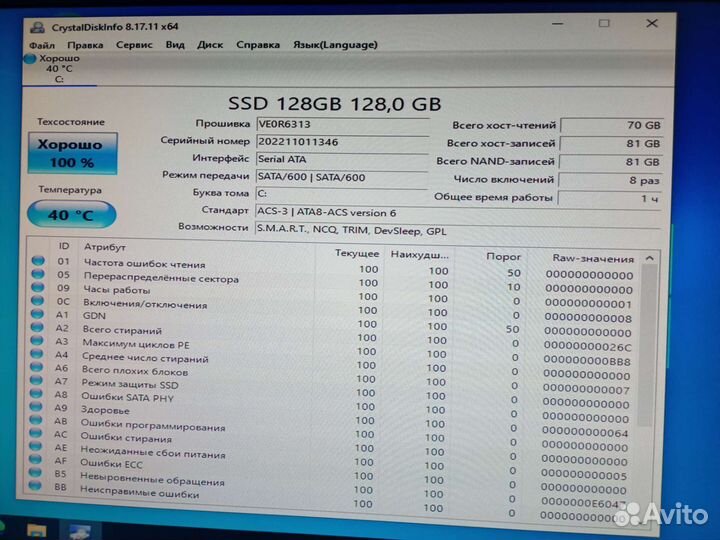The height and width of the screenshot is (540, 720).
Task: Open the Сервис menu
Action: point(134,45)
